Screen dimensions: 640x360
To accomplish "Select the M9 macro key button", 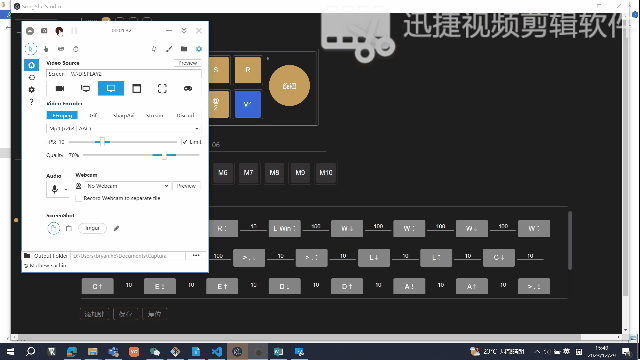I will click(300, 173).
